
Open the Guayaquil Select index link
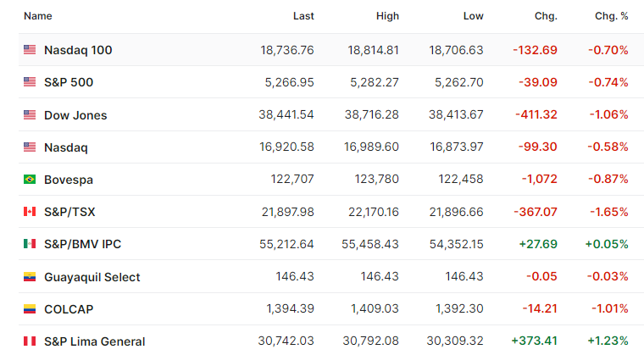(92, 277)
